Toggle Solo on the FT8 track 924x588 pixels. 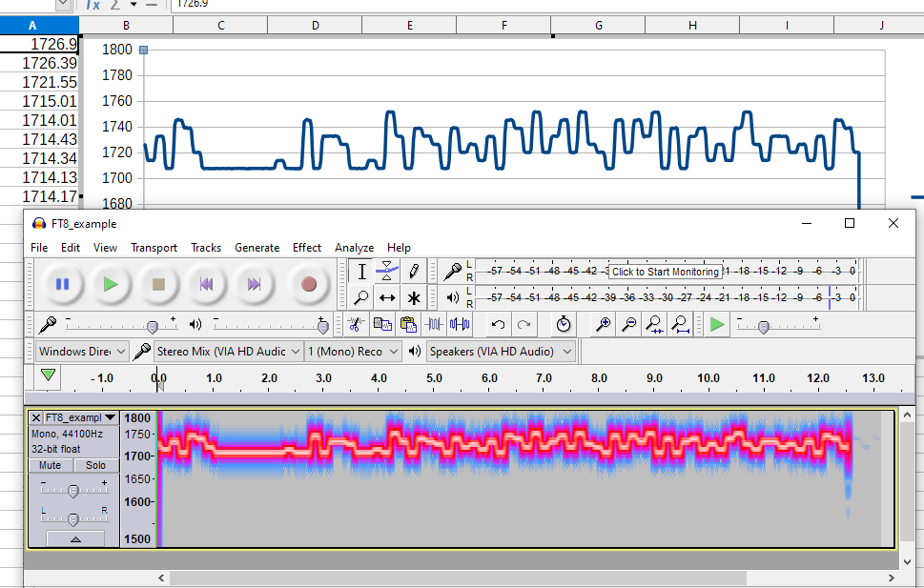[x=95, y=465]
